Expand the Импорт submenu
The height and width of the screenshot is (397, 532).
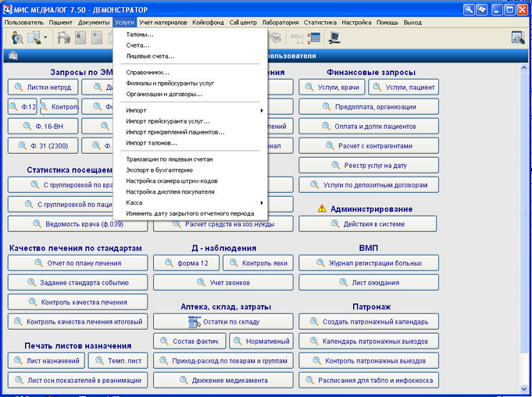point(191,110)
